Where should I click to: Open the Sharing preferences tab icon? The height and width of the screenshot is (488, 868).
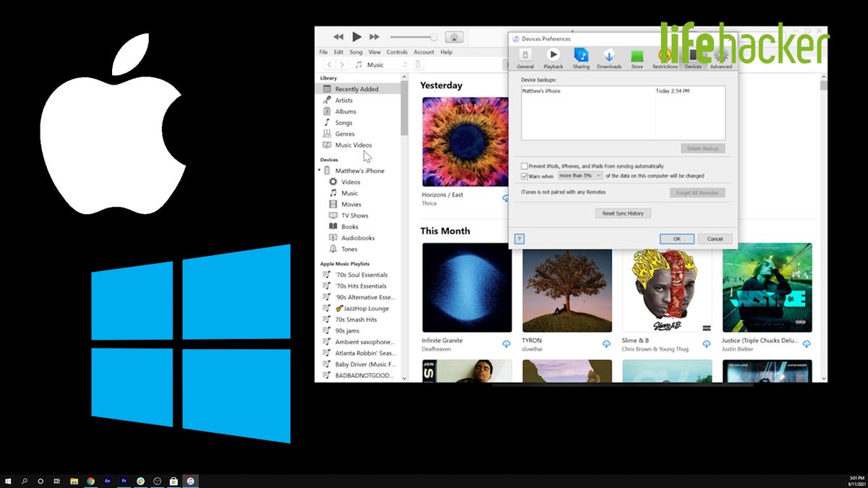pos(581,55)
